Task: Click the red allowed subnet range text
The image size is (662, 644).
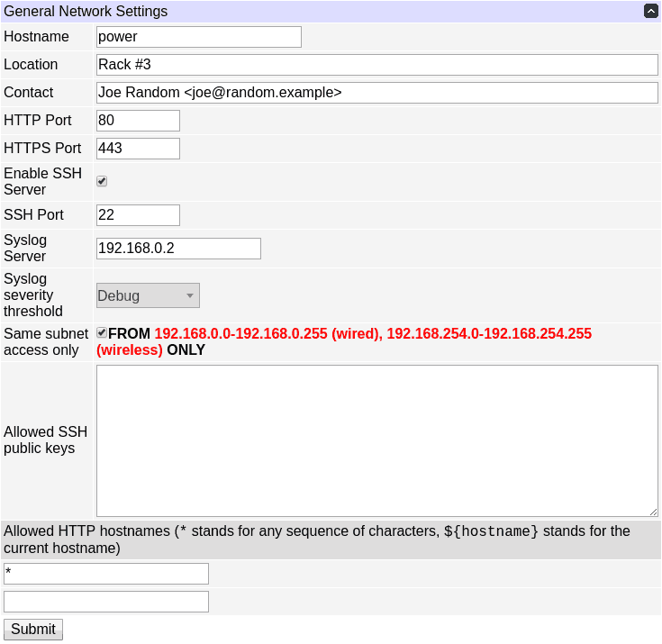Action: pos(373,334)
